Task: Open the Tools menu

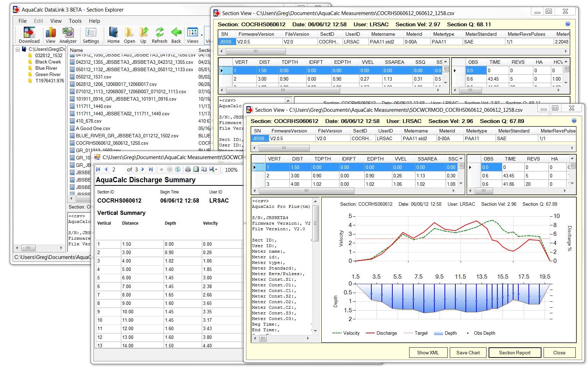Action: click(75, 21)
